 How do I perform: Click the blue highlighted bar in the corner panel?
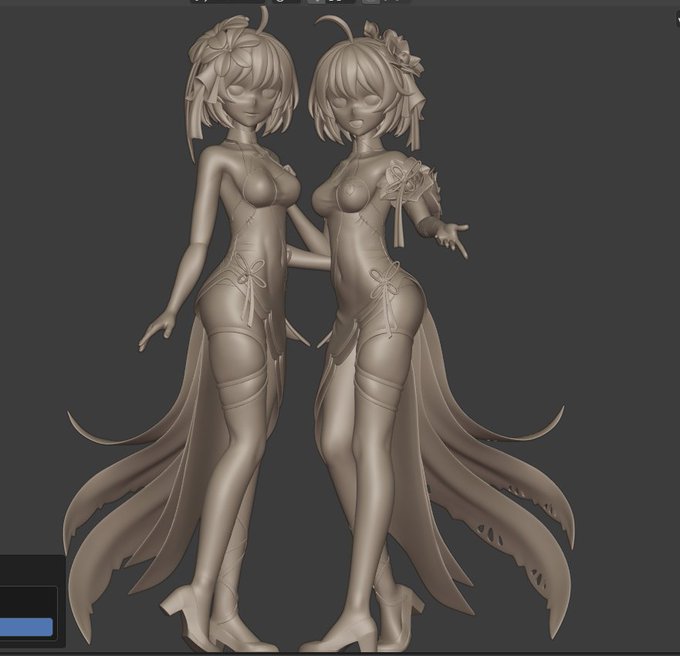pos(26,627)
